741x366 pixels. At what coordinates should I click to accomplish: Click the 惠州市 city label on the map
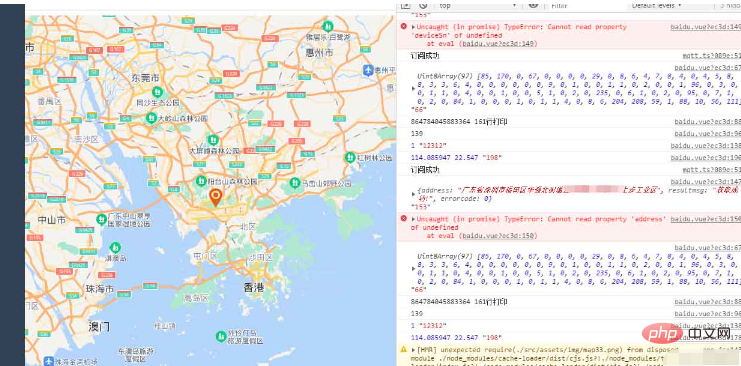coord(319,53)
